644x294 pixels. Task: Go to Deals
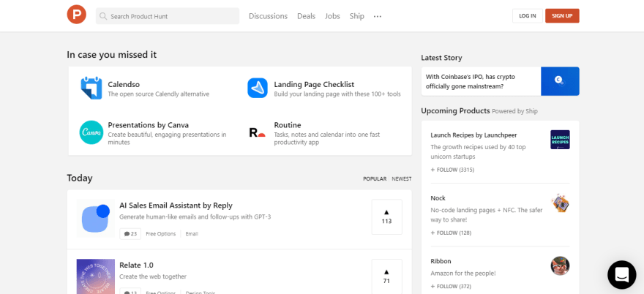click(307, 16)
